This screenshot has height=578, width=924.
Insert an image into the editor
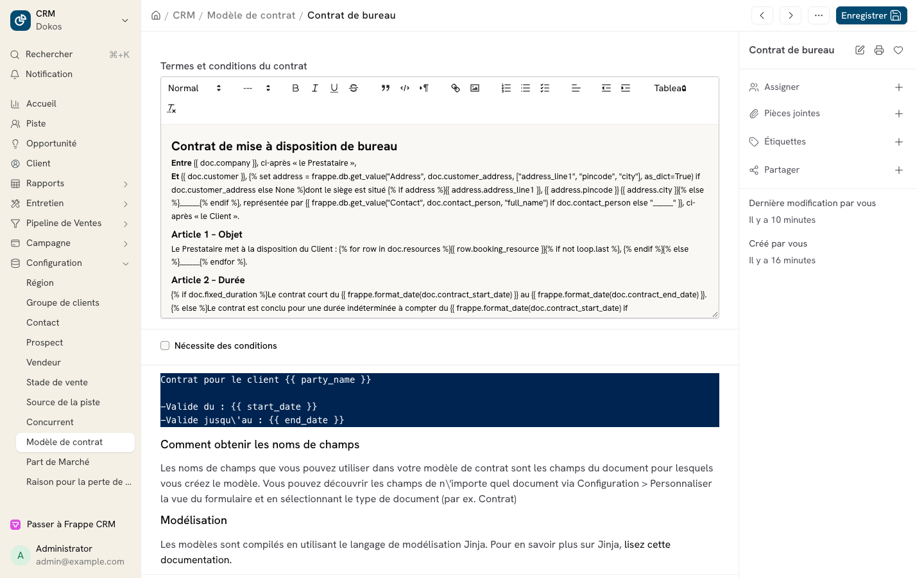tap(475, 88)
